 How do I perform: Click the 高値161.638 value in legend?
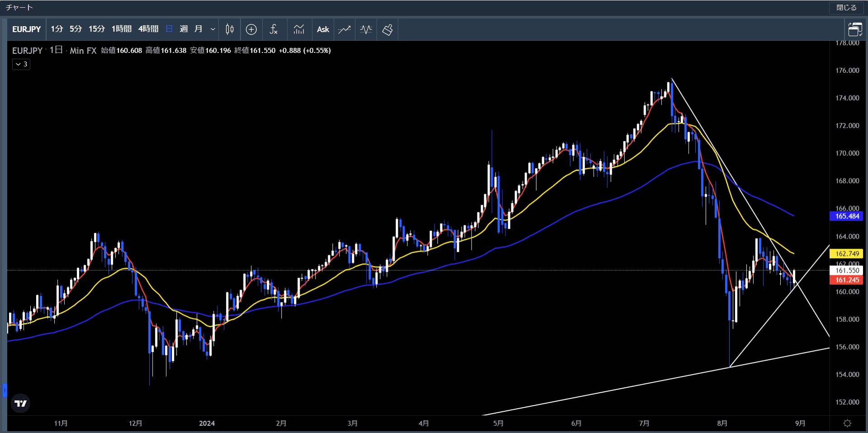[x=166, y=51]
